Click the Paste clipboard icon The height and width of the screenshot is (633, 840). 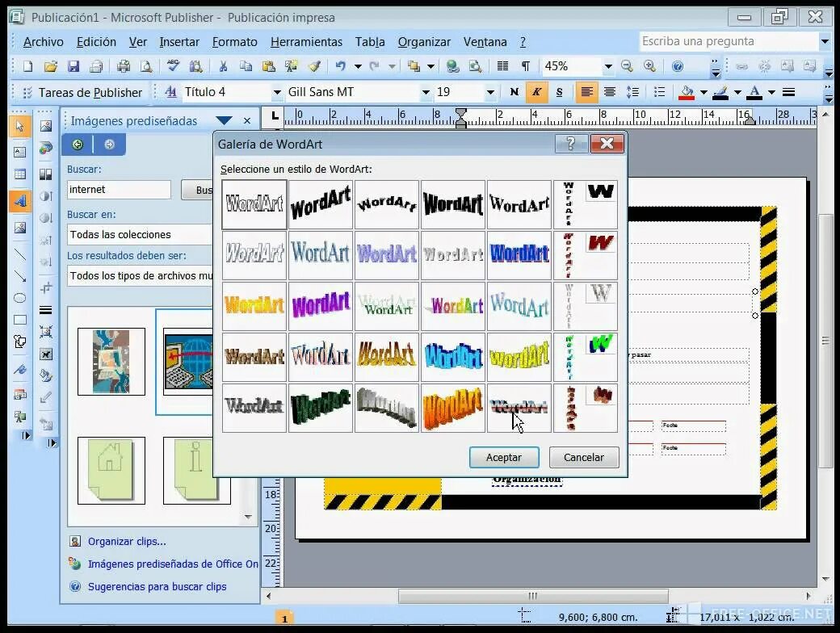coord(268,66)
